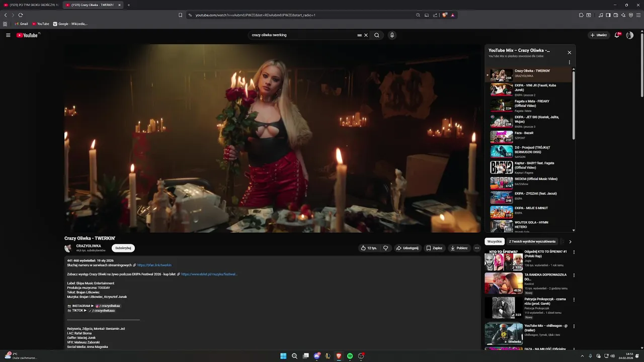
Task: Open the Brave Rewards triangle icon
Action: pyautogui.click(x=453, y=15)
